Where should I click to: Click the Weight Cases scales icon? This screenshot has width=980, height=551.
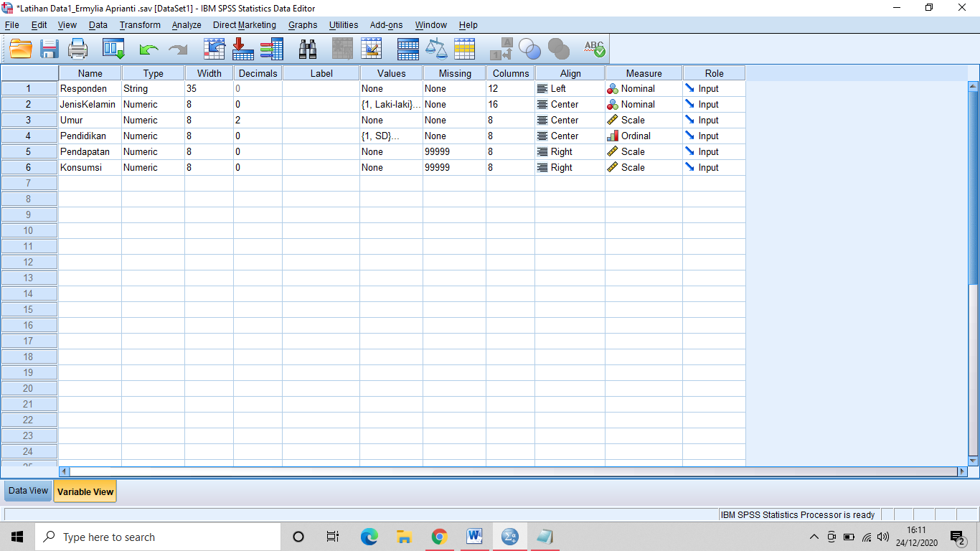[x=436, y=48]
